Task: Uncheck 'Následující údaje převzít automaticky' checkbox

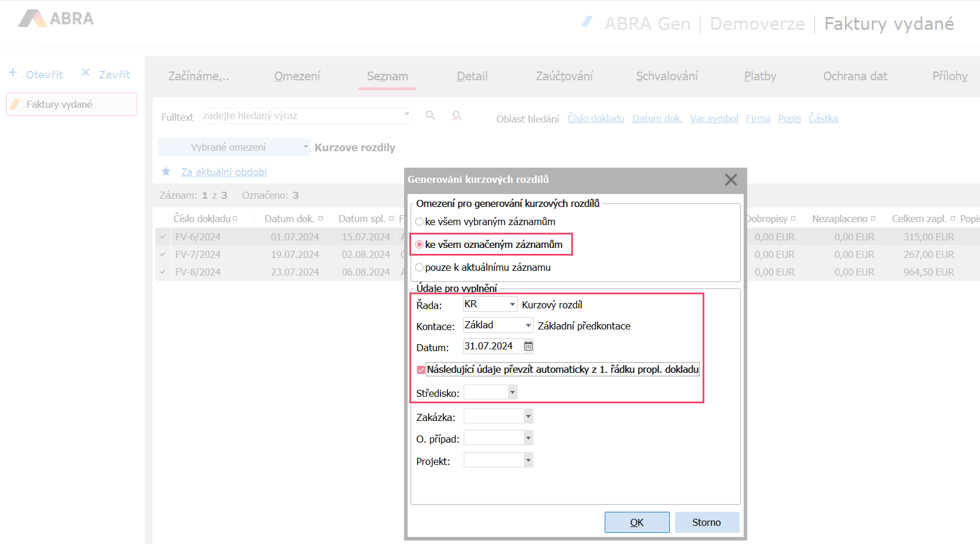Action: (x=421, y=370)
